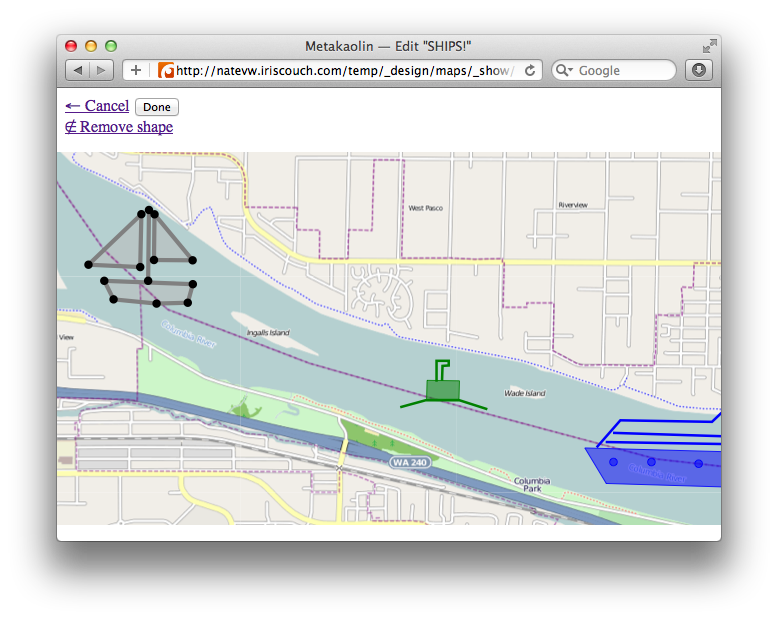The height and width of the screenshot is (620, 778).
Task: Click the Columbia Park label
Action: (532, 485)
